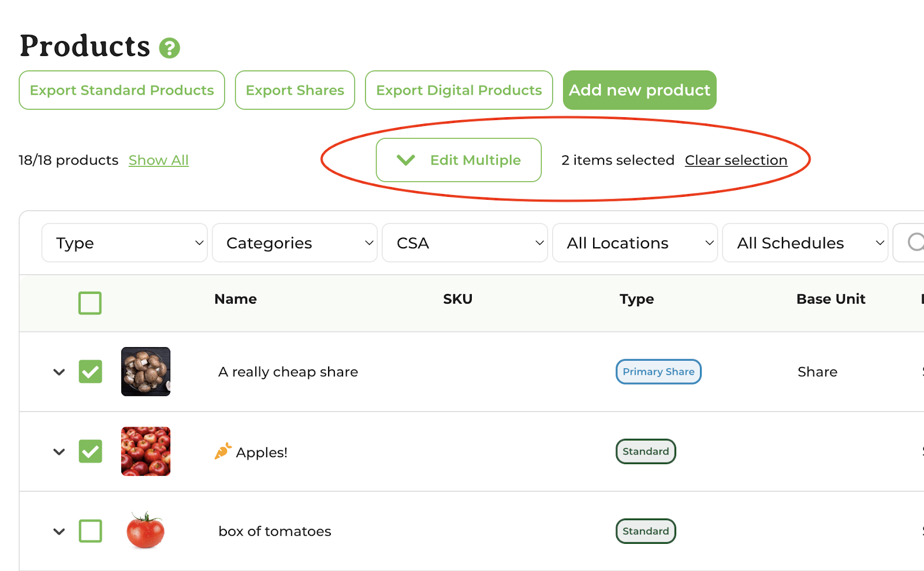Open the All Locations dropdown

pos(635,243)
